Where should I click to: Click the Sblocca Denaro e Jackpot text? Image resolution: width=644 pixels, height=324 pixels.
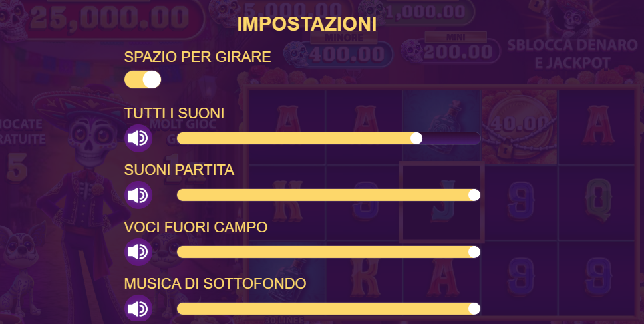click(572, 54)
